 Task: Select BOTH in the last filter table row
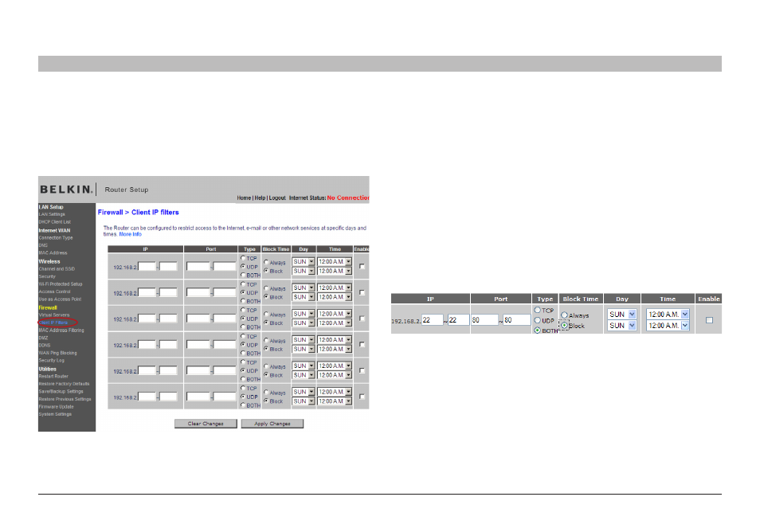pyautogui.click(x=243, y=405)
